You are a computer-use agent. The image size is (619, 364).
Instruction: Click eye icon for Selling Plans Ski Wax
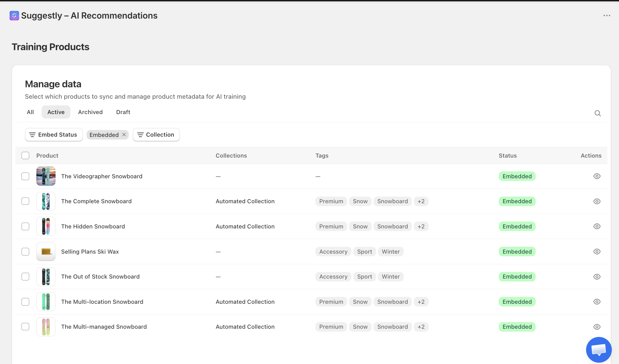[597, 252]
